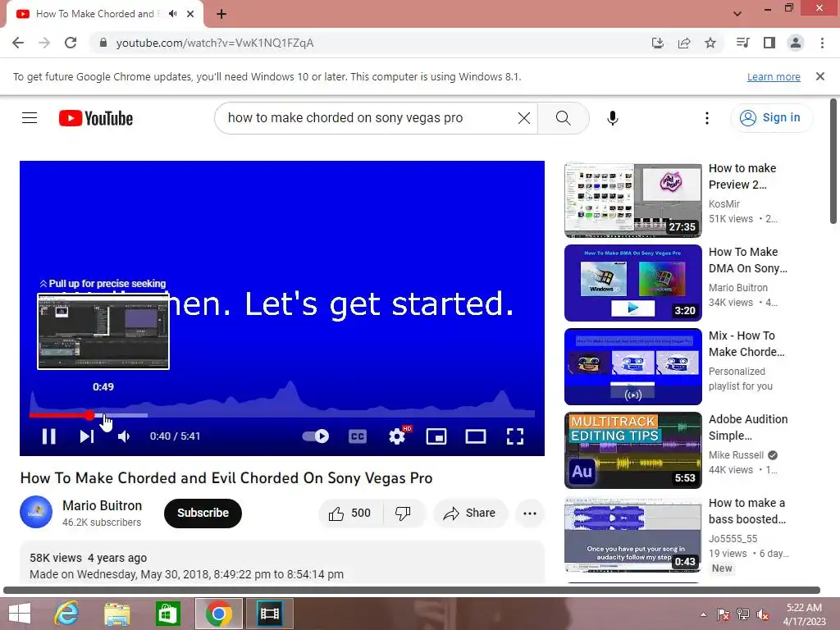Go to YouTube home via logo
The width and height of the screenshot is (840, 630).
tap(96, 118)
